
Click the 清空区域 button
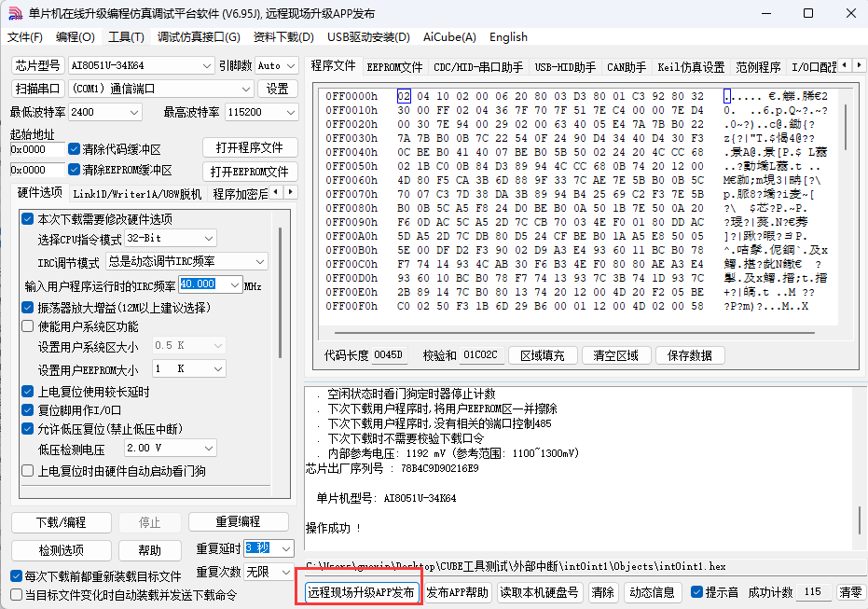tap(615, 355)
